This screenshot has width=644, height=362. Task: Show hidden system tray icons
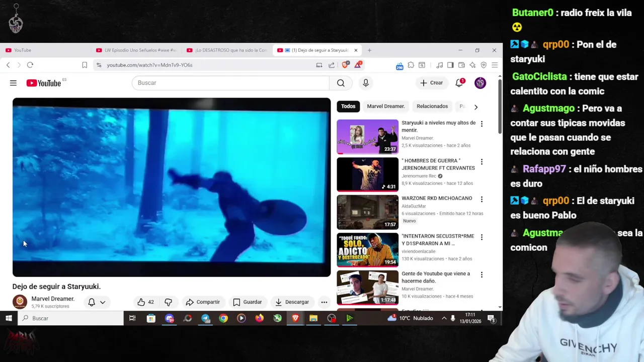pyautogui.click(x=444, y=318)
